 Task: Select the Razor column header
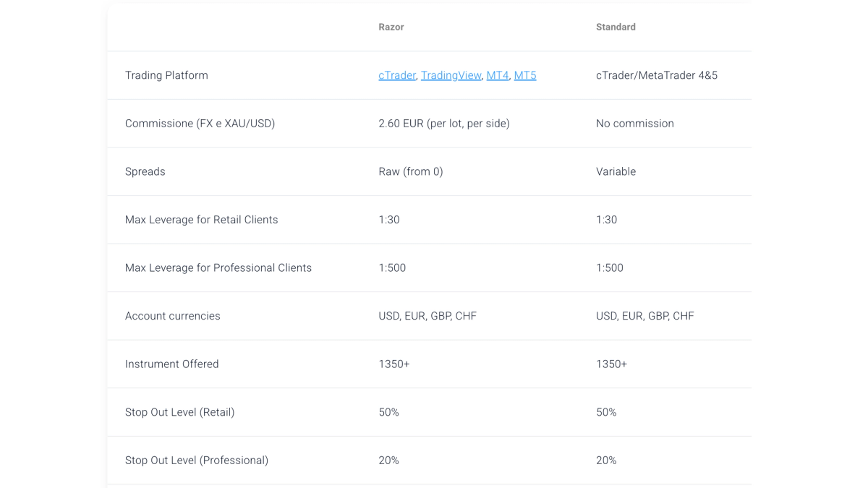coord(391,27)
